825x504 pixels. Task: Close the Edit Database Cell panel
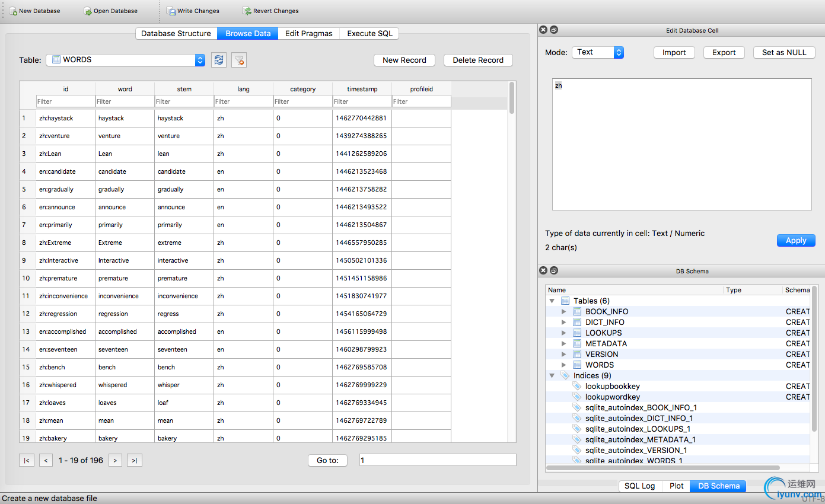(x=543, y=30)
